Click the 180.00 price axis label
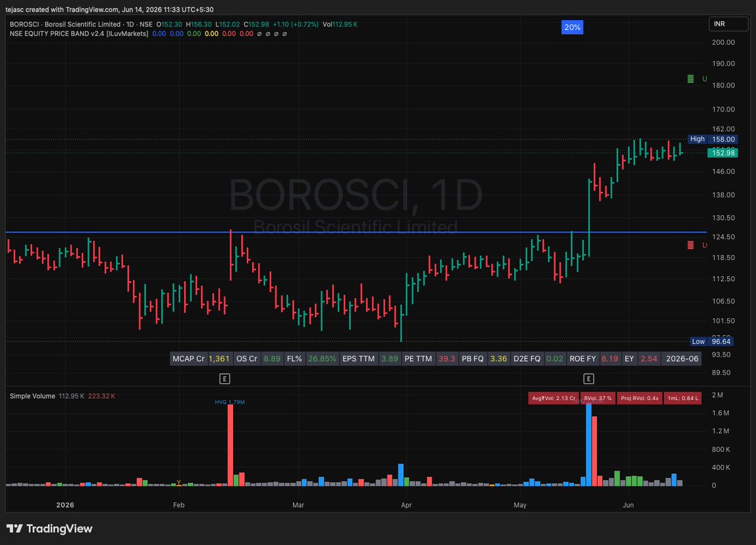Image resolution: width=756 pixels, height=545 pixels. click(x=723, y=85)
